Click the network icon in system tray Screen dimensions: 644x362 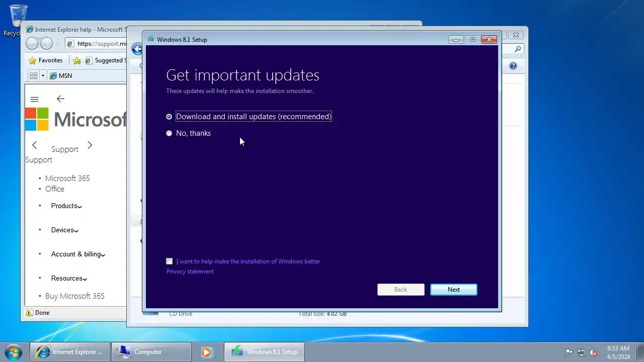click(x=581, y=352)
